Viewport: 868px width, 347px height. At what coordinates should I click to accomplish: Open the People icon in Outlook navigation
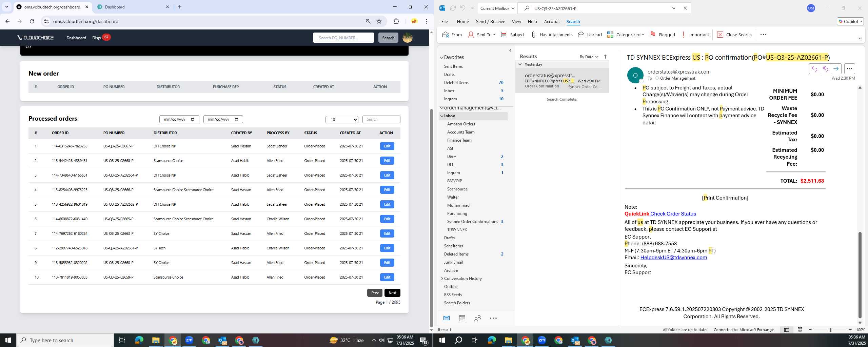click(x=477, y=318)
